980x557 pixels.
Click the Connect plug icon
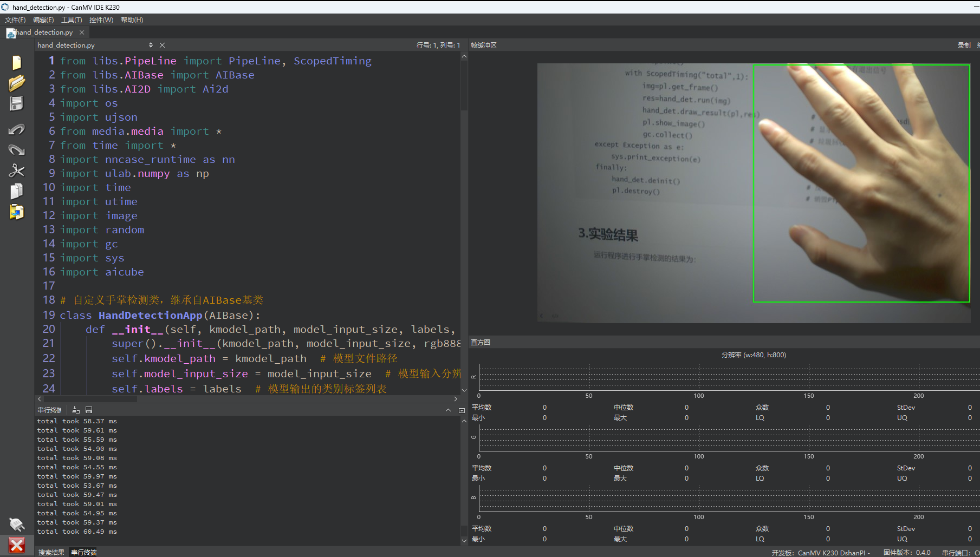[x=17, y=524]
